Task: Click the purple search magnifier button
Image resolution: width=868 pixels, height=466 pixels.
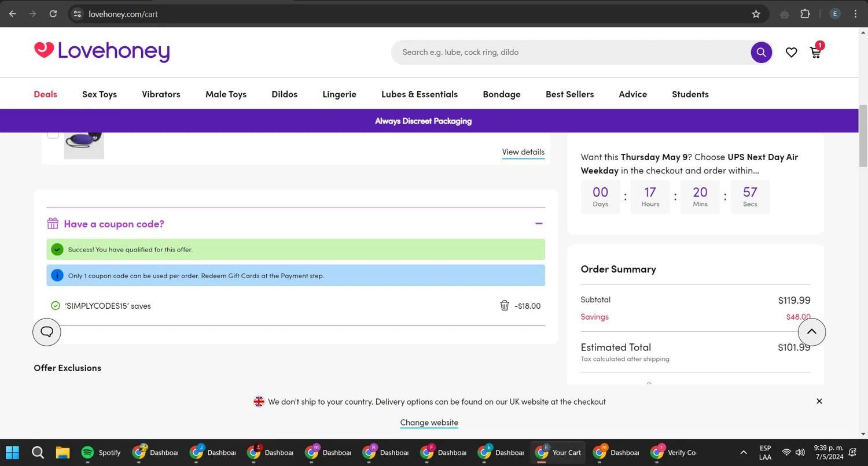Action: pos(761,52)
